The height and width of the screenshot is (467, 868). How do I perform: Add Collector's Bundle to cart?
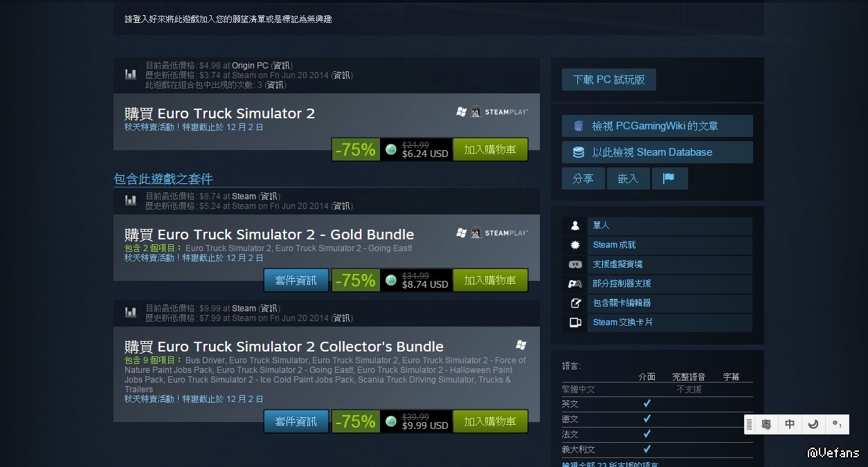[490, 421]
